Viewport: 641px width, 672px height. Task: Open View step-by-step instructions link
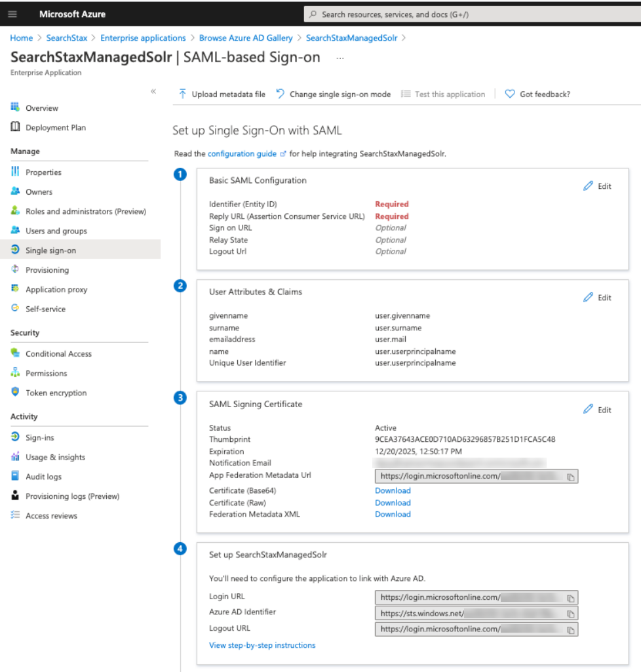(x=262, y=645)
